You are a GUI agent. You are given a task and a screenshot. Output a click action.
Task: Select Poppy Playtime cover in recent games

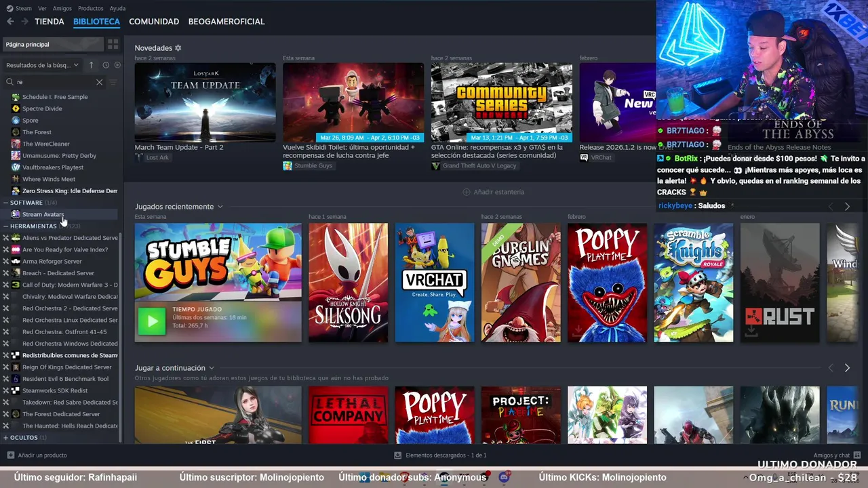[x=607, y=283]
